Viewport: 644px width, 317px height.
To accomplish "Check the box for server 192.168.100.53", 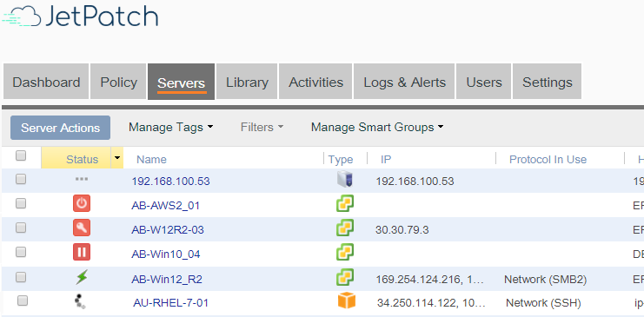I will (21, 179).
